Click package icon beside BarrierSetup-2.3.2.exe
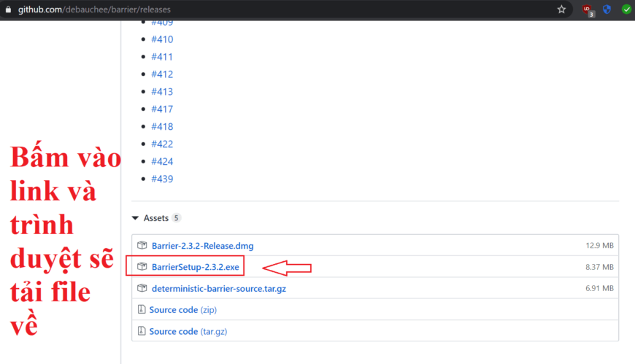 (142, 267)
